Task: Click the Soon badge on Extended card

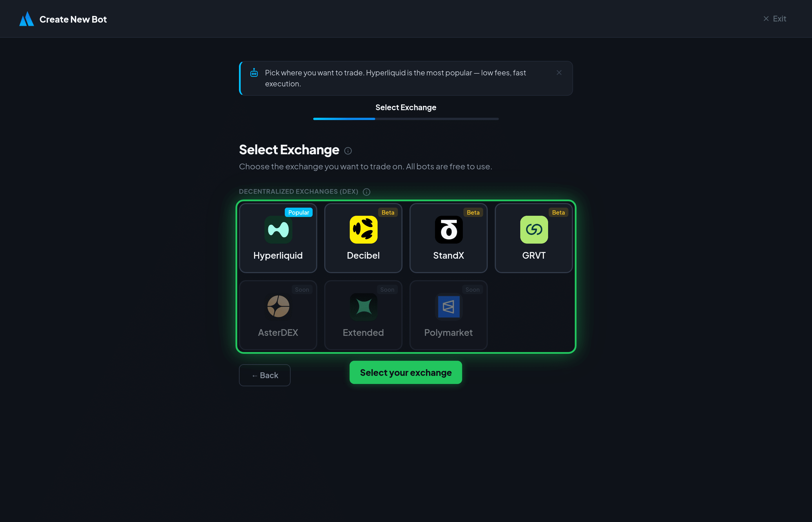Action: click(x=387, y=289)
